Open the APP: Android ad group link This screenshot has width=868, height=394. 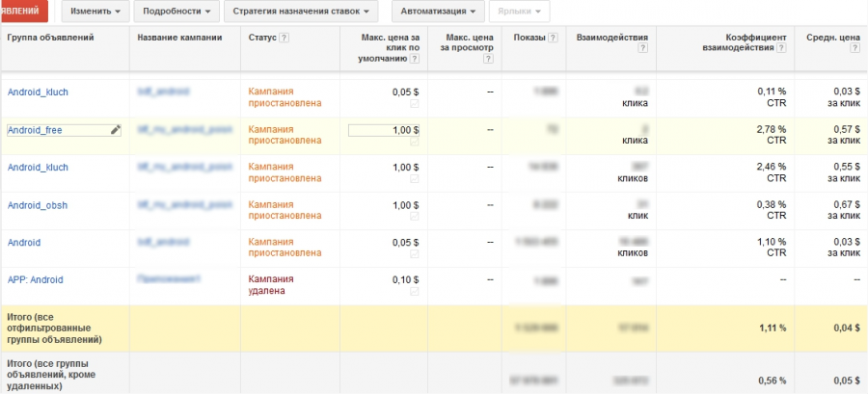(36, 279)
